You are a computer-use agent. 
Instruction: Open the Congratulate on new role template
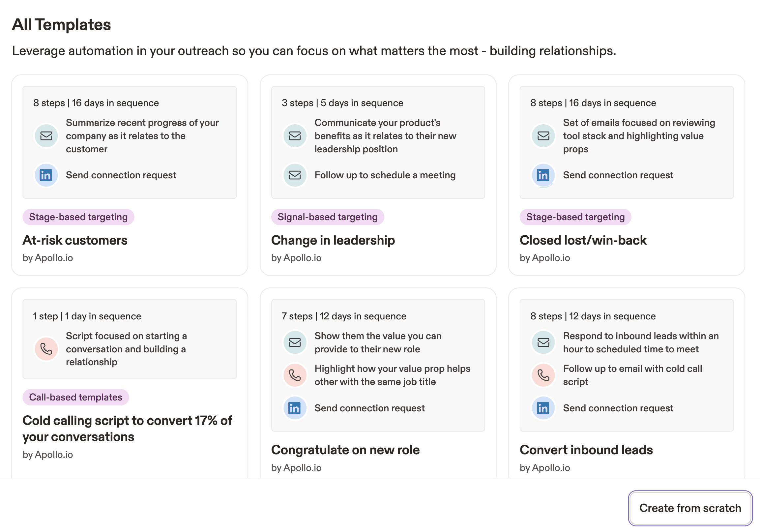(x=346, y=450)
